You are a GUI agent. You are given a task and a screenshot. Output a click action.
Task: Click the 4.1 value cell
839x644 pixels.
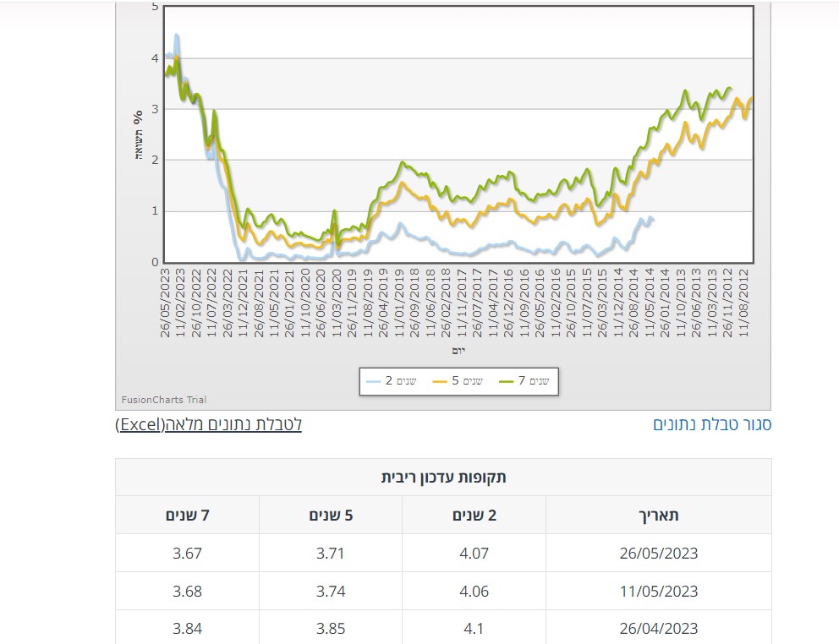point(474,628)
